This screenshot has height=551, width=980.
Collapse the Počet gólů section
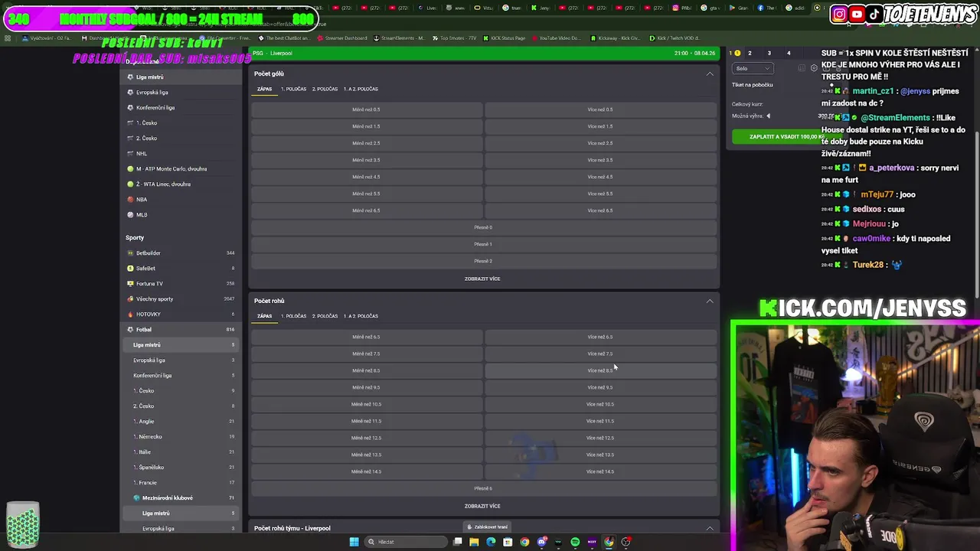[710, 73]
